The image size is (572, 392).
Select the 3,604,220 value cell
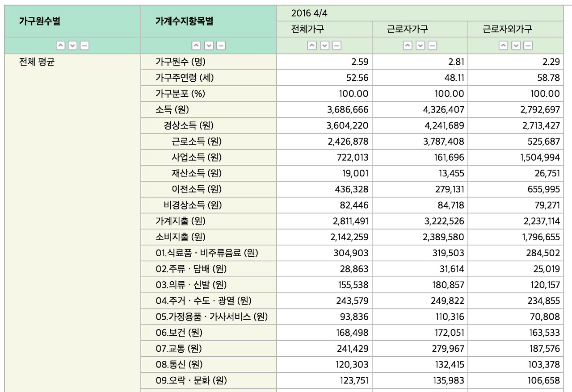[x=324, y=125]
